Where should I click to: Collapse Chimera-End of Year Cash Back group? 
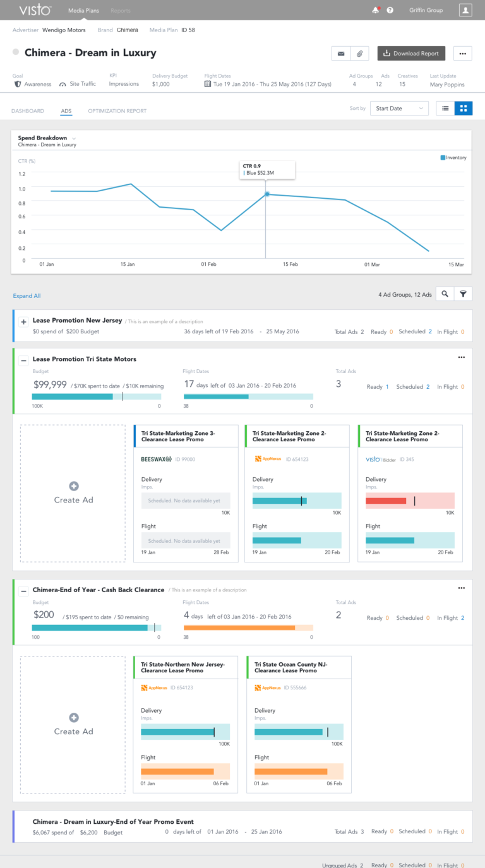(x=23, y=591)
